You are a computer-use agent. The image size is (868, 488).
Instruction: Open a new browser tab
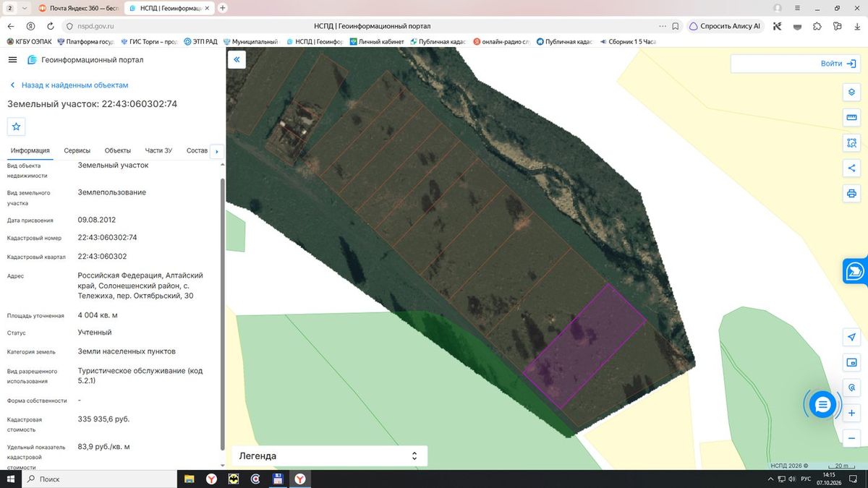coord(223,8)
